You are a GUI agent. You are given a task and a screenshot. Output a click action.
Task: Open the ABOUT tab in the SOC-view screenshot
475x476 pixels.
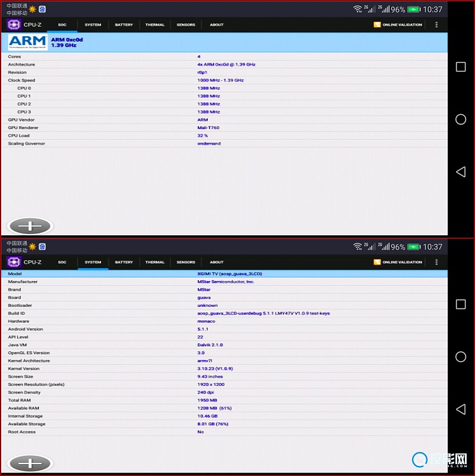pyautogui.click(x=217, y=24)
